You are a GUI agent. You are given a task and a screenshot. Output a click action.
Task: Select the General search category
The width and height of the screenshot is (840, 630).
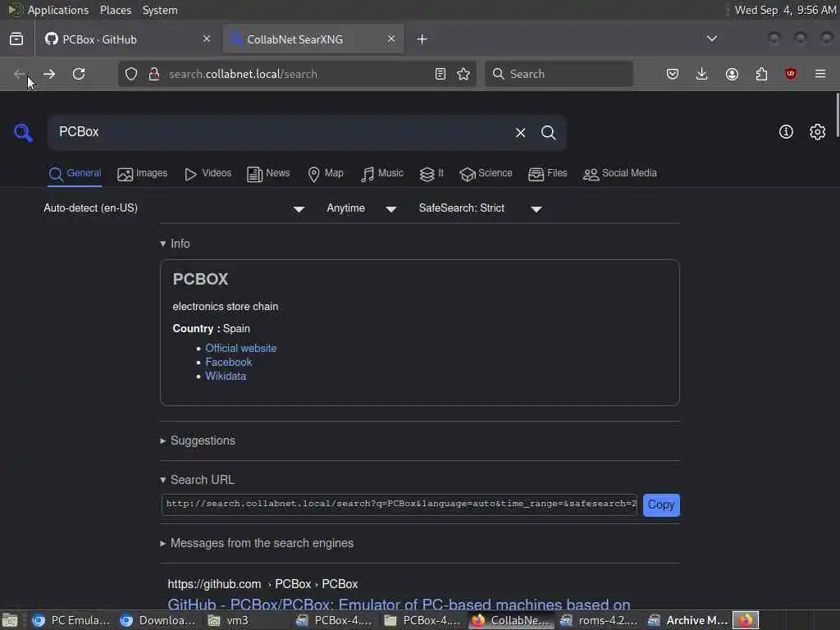pos(75,174)
